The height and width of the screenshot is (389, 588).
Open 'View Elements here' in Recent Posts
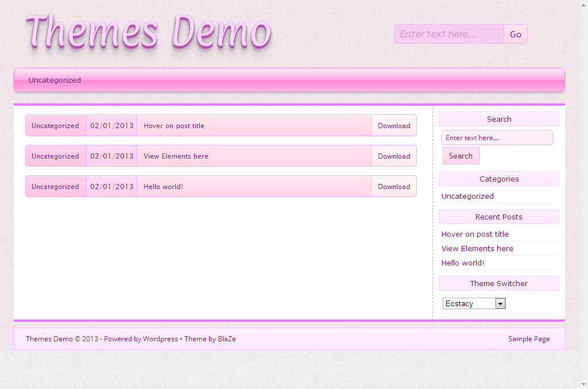[x=477, y=249]
